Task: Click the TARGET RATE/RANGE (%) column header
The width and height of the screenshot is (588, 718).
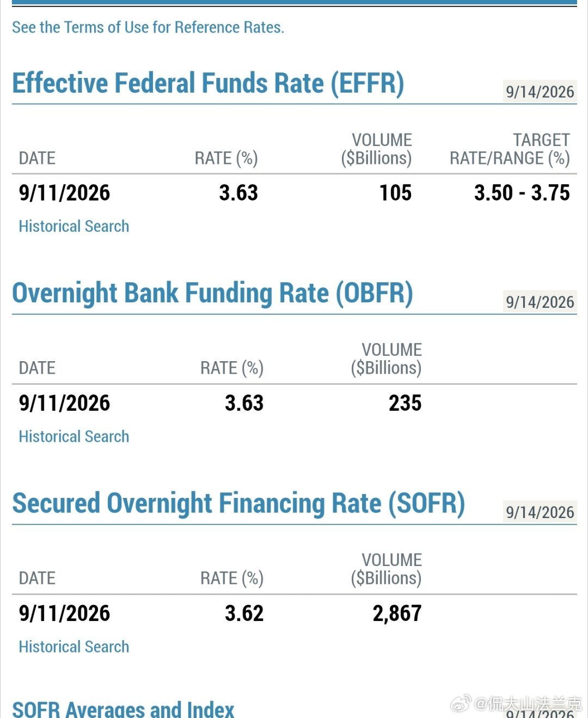Action: pos(510,149)
